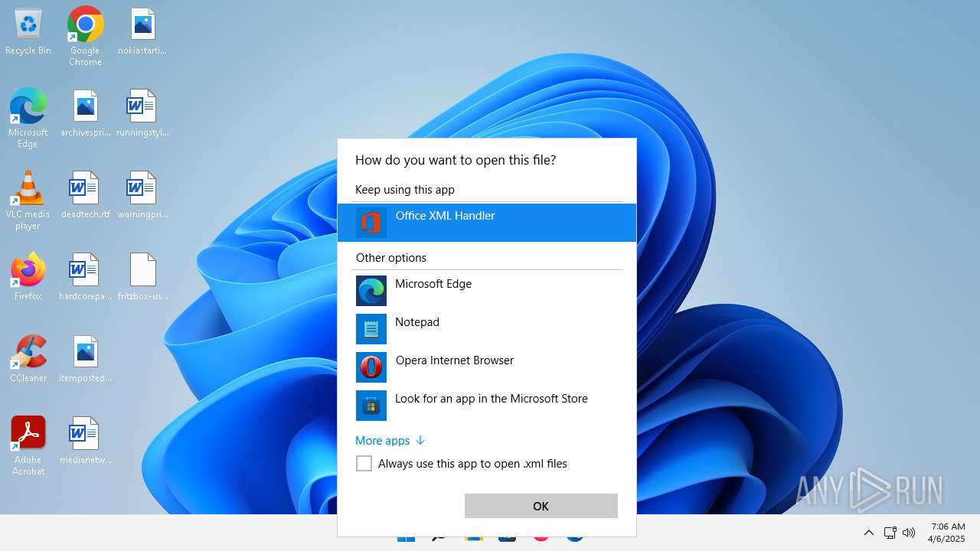Viewport: 980px width, 551px height.
Task: Select Office XML Handler app
Action: pyautogui.click(x=487, y=223)
